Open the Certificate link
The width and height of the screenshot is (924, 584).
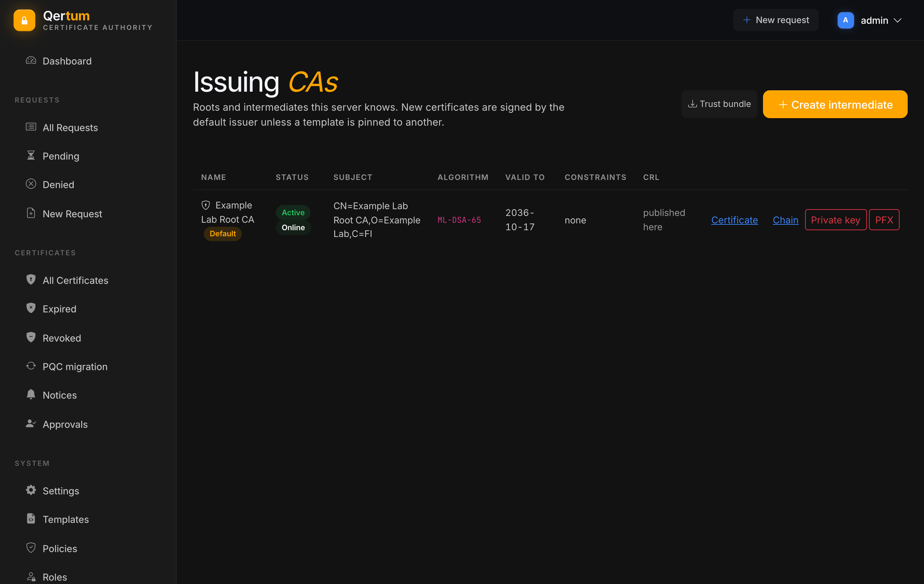[734, 220]
